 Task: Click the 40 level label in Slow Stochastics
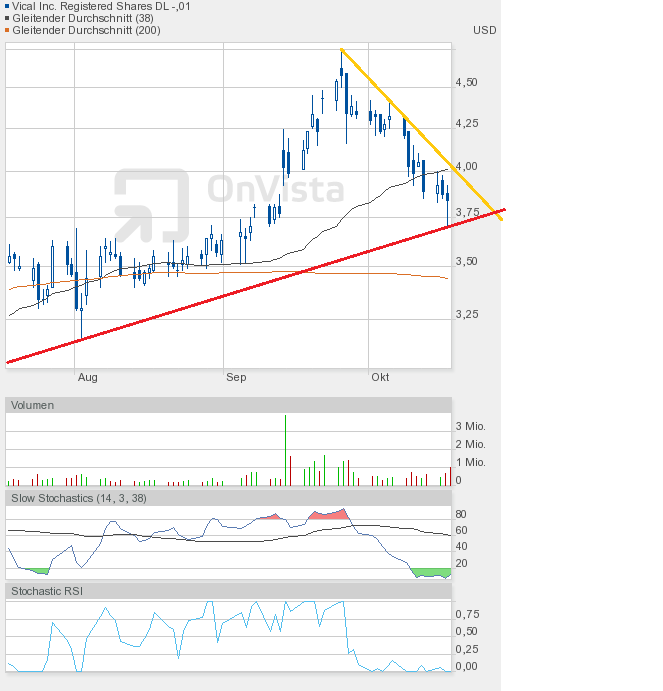(x=461, y=546)
